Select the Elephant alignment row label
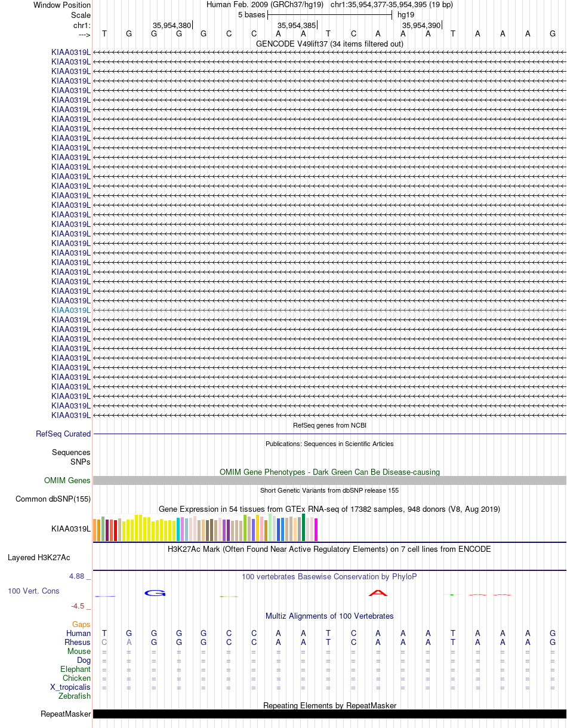 tap(76, 669)
